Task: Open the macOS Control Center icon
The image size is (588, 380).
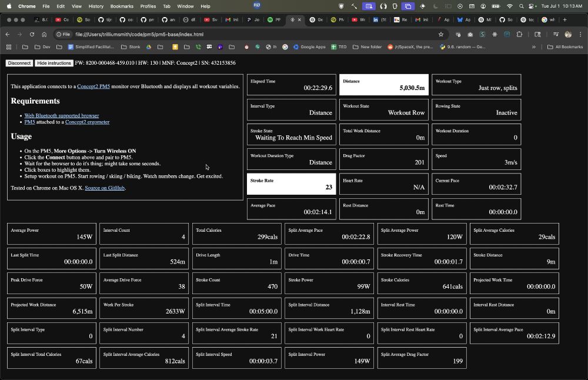Action: click(532, 6)
